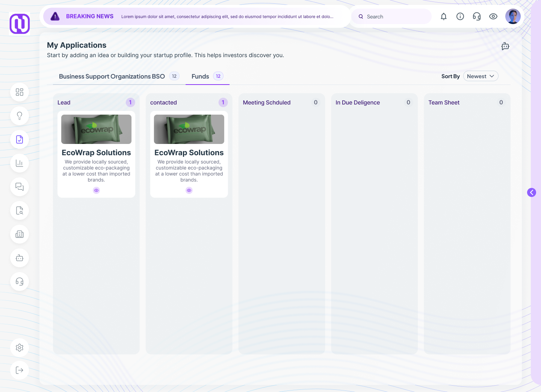The height and width of the screenshot is (392, 541).
Task: Open the applications document icon in sidebar
Action: [x=20, y=139]
